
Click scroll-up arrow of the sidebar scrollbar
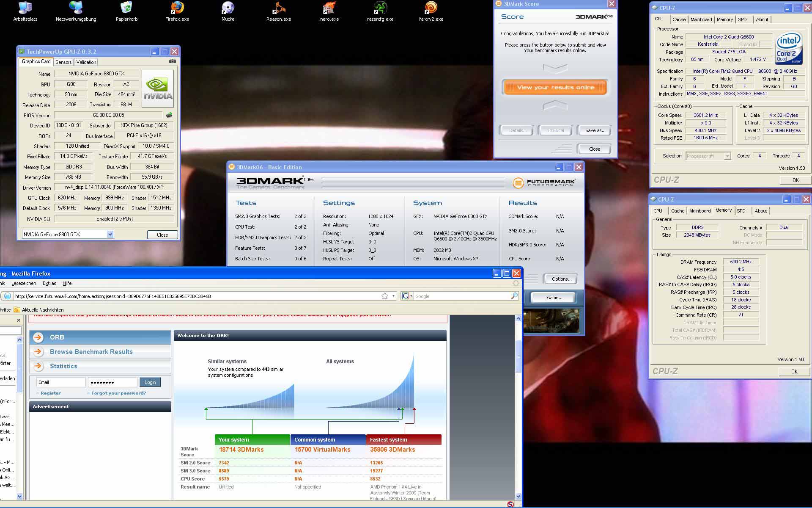(19, 340)
